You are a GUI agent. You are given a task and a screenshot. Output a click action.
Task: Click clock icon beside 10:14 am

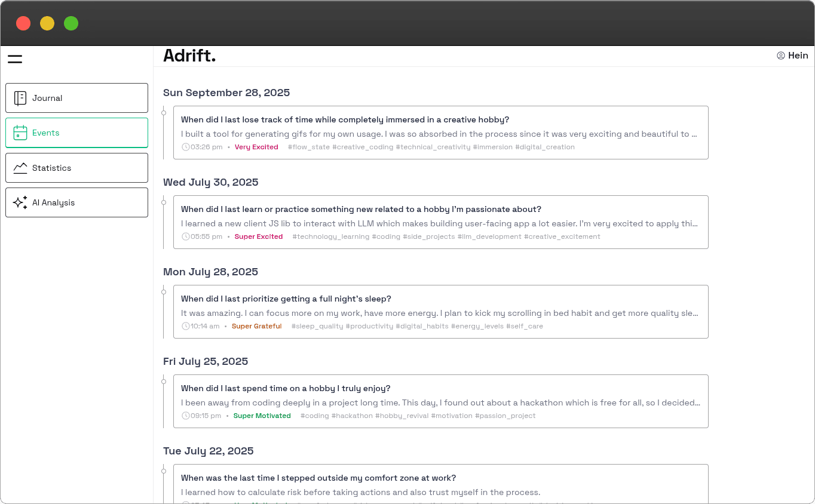(x=186, y=326)
